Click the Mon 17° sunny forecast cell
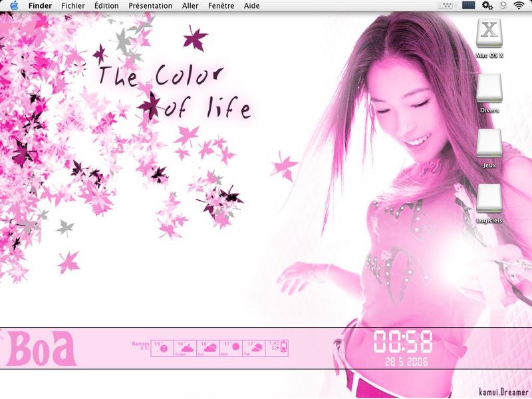This screenshot has width=532, height=399. pos(231,348)
